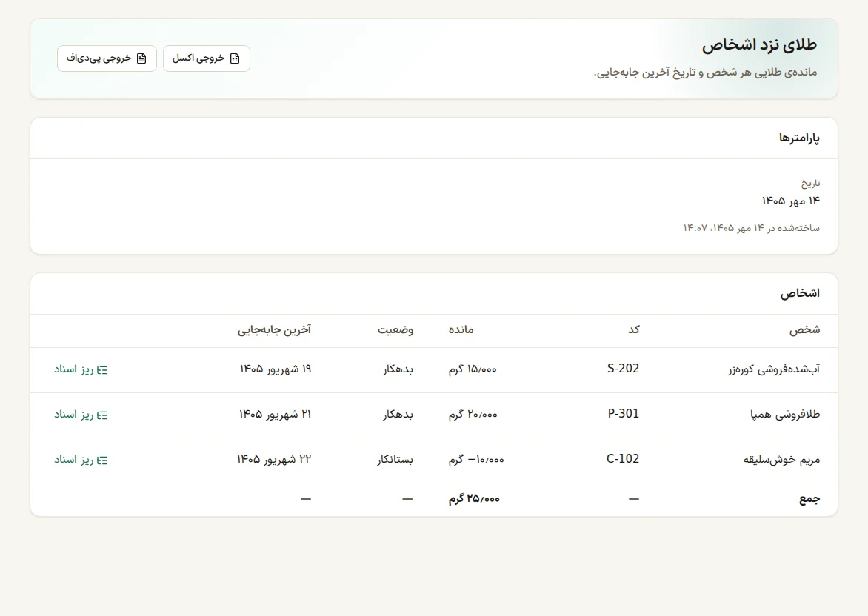Click بستانکار status in C-102 row
Viewport: 868px width, 616px height.
pyautogui.click(x=395, y=461)
